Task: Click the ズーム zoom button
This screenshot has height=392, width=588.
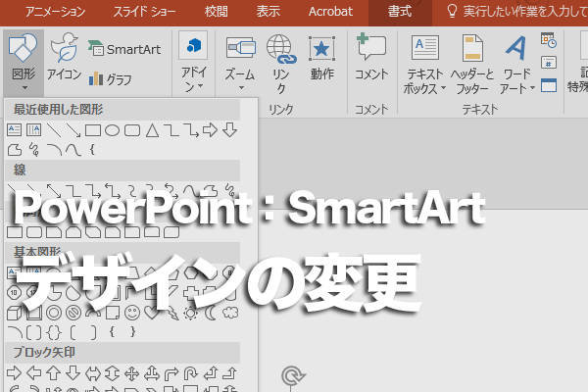Action: click(x=240, y=62)
